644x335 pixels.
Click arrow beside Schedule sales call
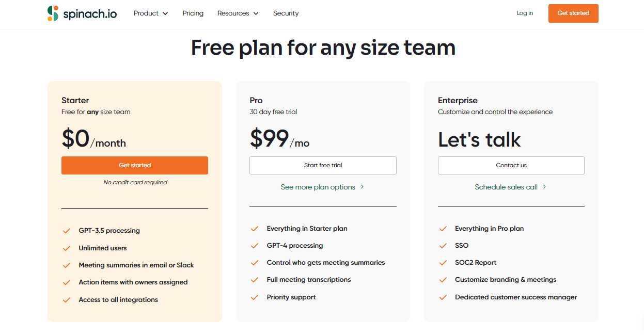(544, 187)
